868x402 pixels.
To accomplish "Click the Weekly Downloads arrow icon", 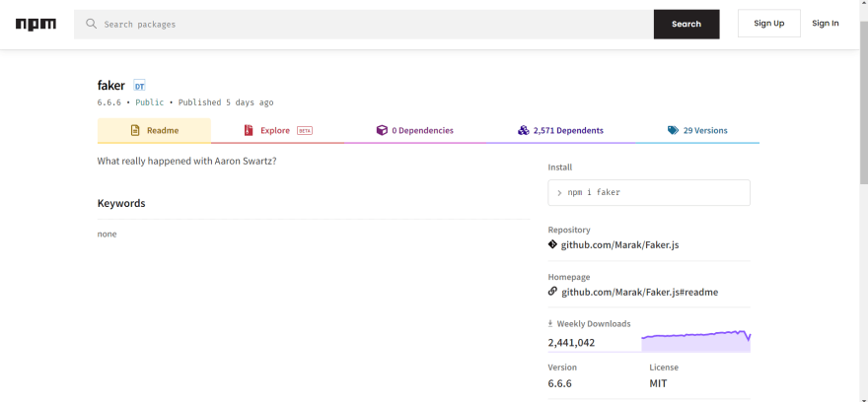I will click(x=550, y=323).
